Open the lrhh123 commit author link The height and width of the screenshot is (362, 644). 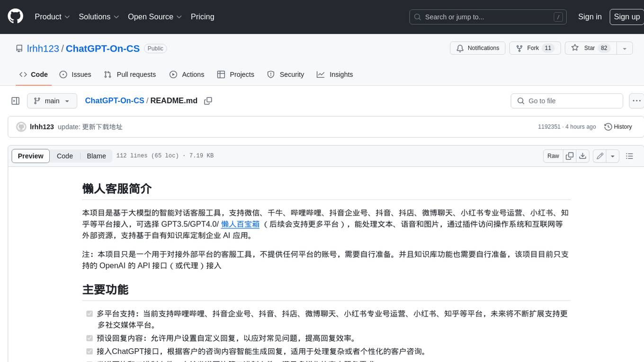(x=42, y=127)
